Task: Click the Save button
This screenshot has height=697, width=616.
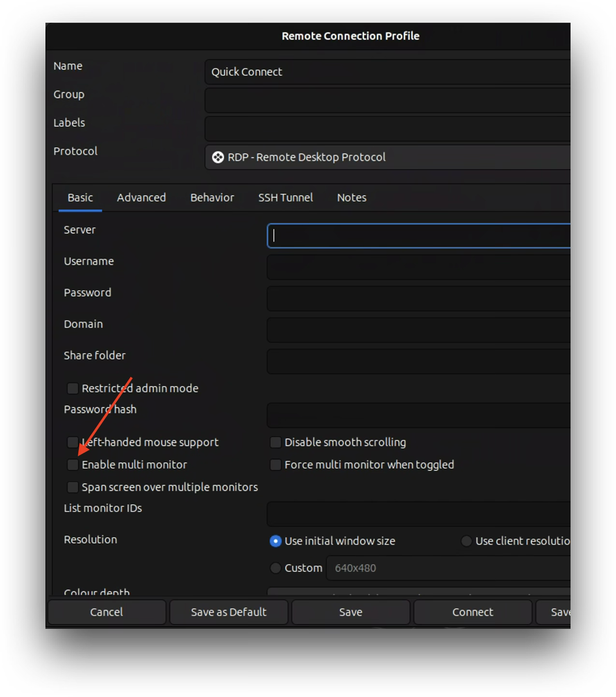Action: (351, 612)
